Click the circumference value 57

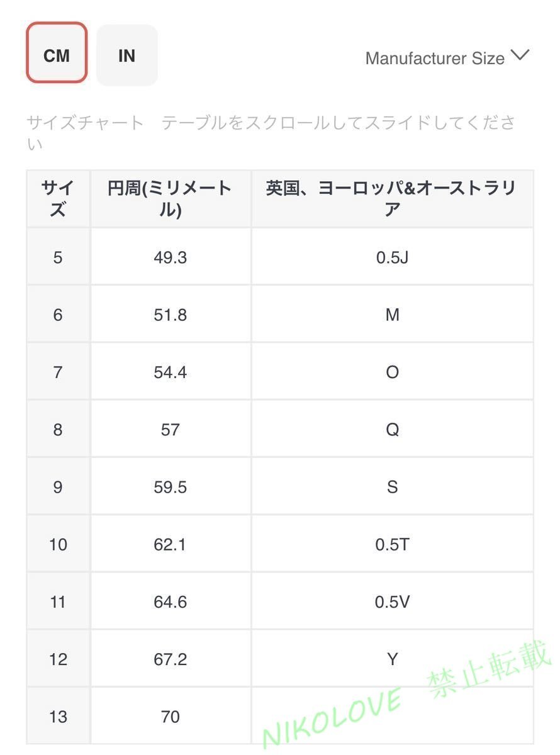[171, 428]
